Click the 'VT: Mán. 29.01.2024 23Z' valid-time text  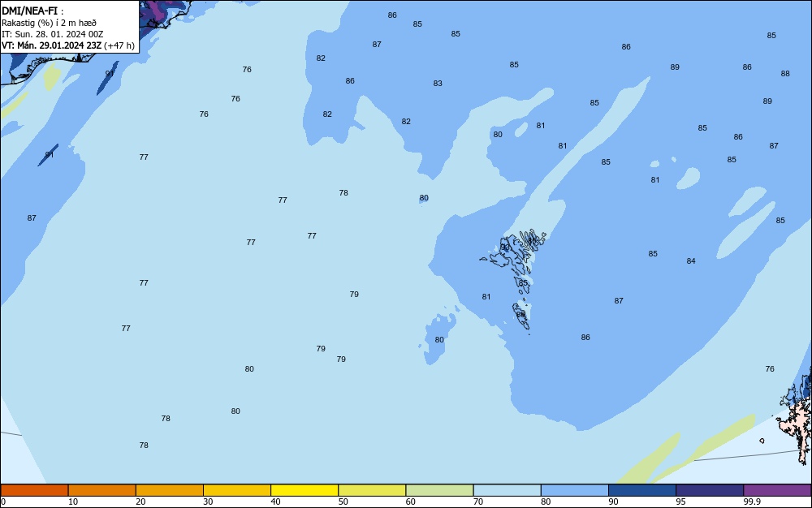point(51,45)
